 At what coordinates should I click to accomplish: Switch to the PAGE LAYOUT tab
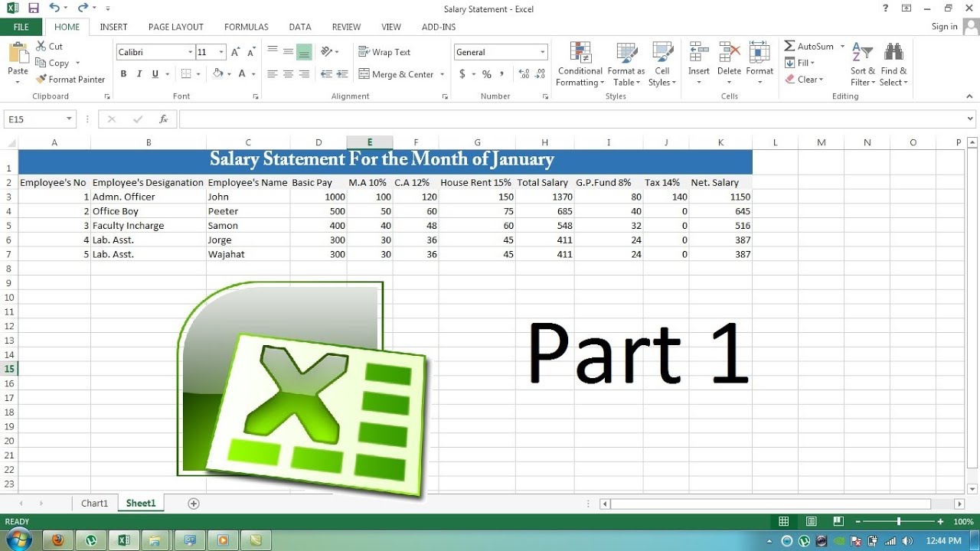point(176,27)
